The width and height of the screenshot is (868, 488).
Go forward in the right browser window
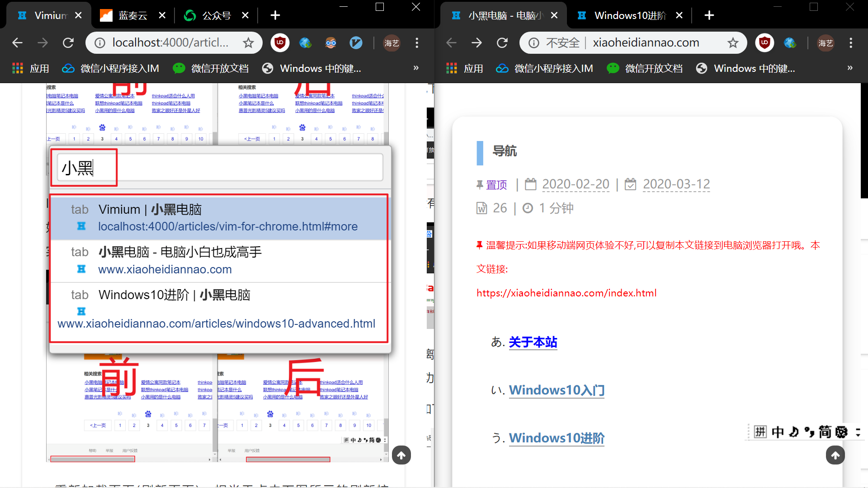click(x=476, y=42)
